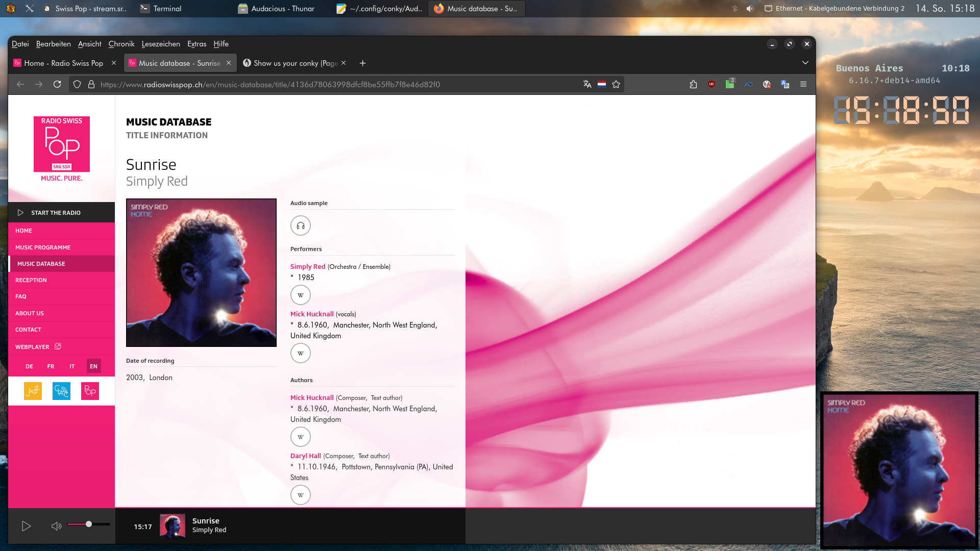
Task: Open the uBlock Origin extension icon
Action: click(711, 84)
